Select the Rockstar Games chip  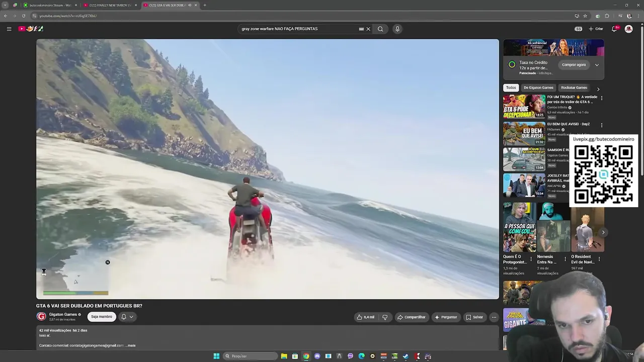point(574,87)
